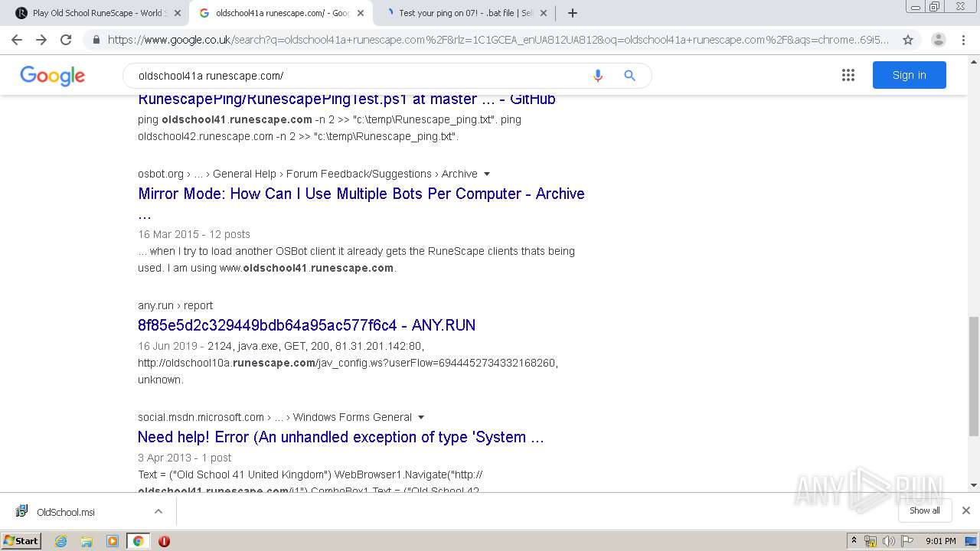The width and height of the screenshot is (980, 551).
Task: Open the Start menu
Action: pos(21,541)
